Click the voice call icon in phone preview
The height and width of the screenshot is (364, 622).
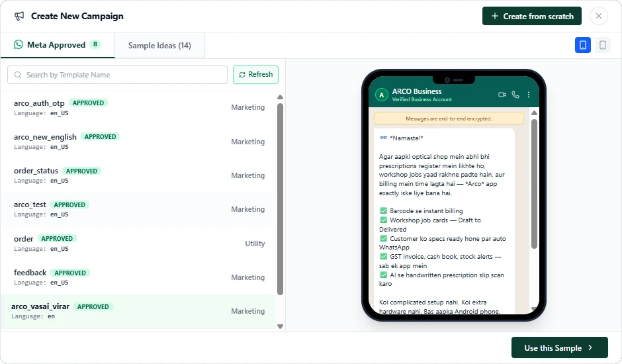[515, 95]
